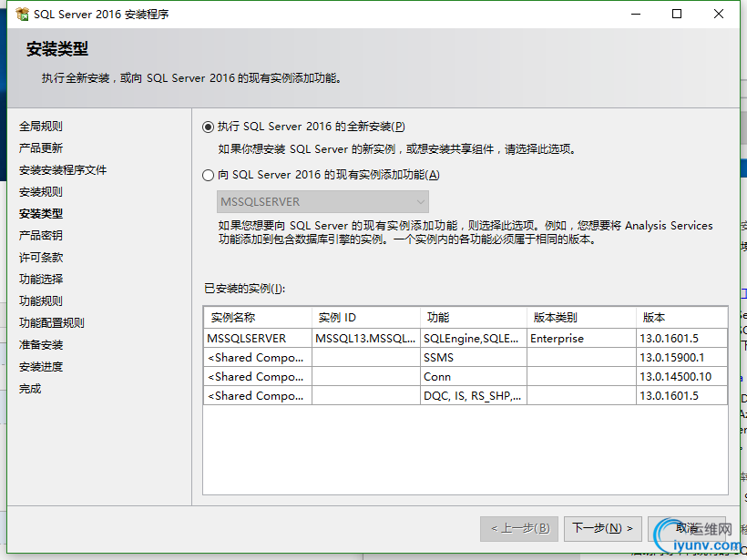Close the SQL Server 2016 setup window
This screenshot has width=747, height=560.
719,14
